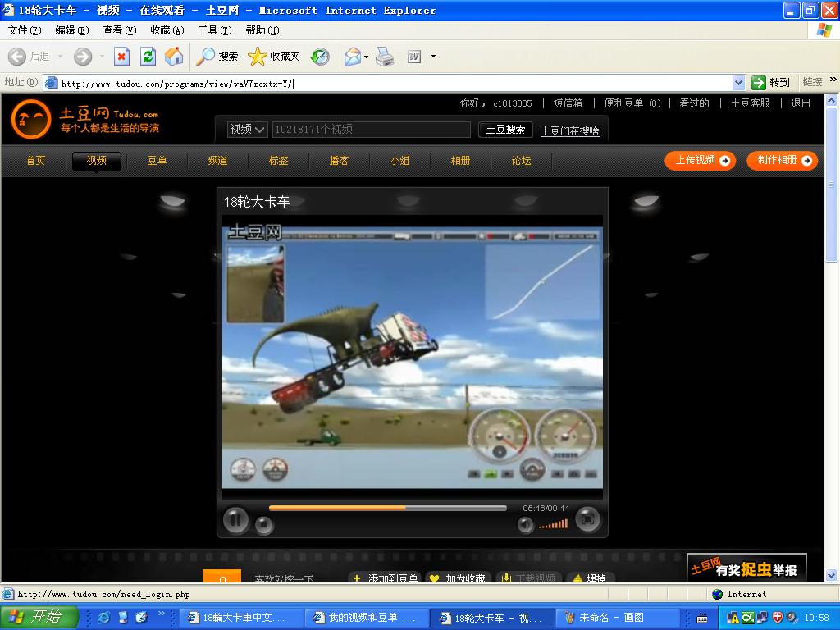
Task: Expand the 视频 search category dropdown
Action: click(x=248, y=130)
